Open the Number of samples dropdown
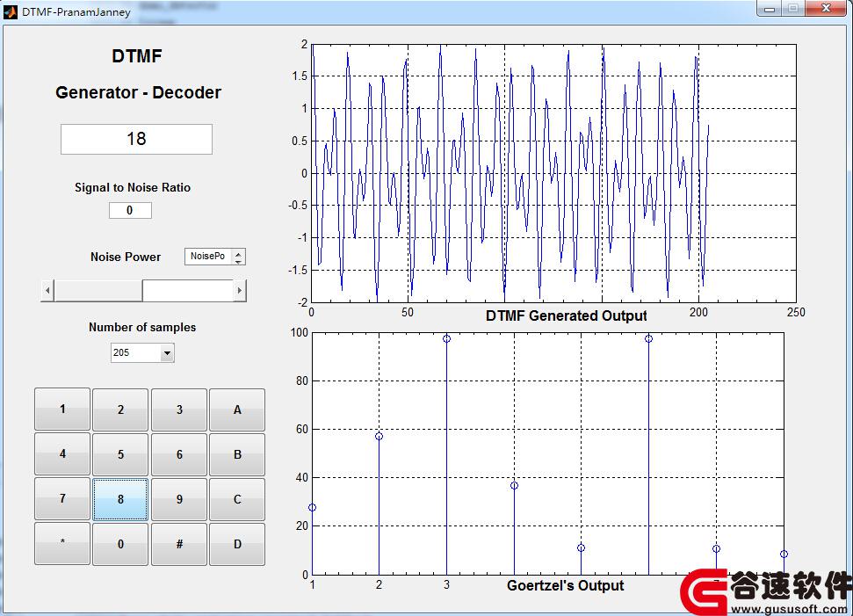Viewport: 853px width, 616px height. pyautogui.click(x=142, y=352)
